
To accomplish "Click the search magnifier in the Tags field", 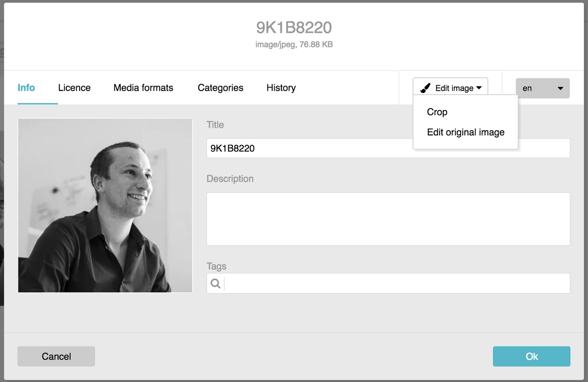I will click(x=215, y=284).
